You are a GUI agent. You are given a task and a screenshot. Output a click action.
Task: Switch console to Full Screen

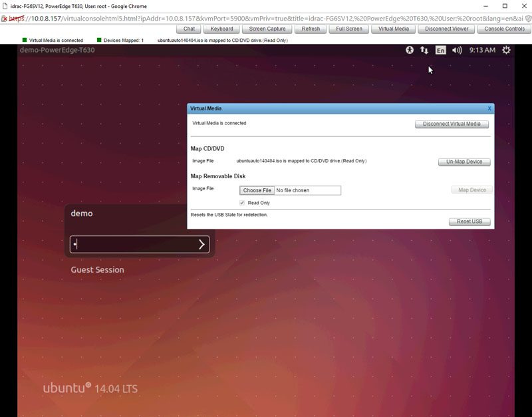point(348,29)
